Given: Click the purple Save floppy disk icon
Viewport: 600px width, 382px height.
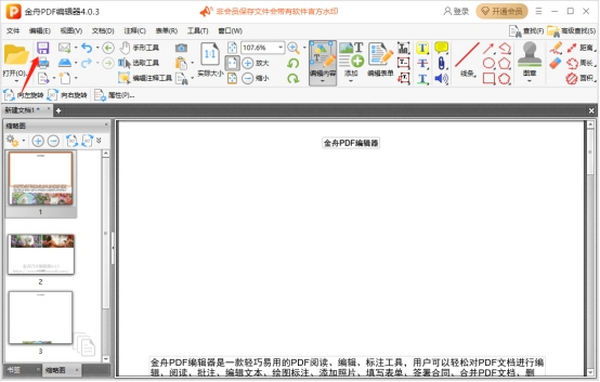Looking at the screenshot, I should (43, 48).
